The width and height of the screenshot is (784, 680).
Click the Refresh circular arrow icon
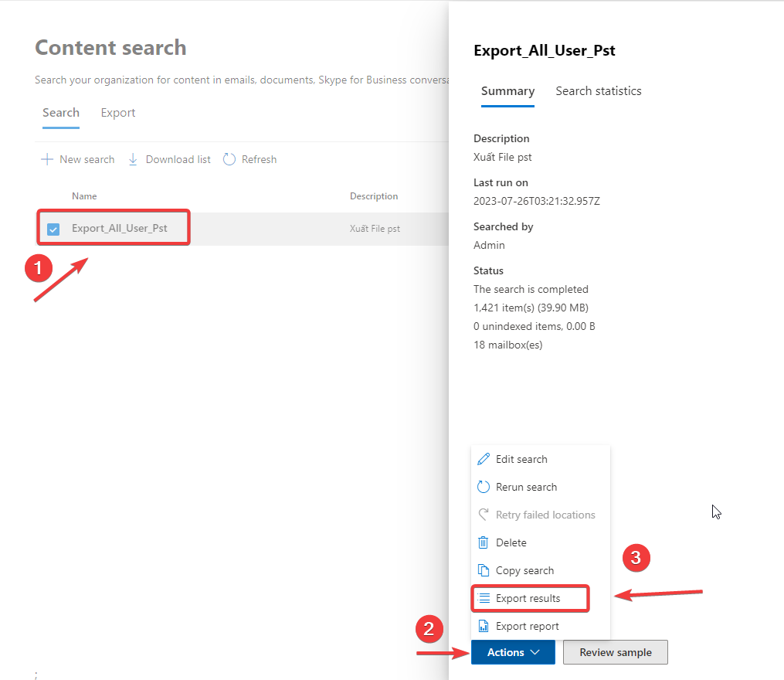point(229,159)
